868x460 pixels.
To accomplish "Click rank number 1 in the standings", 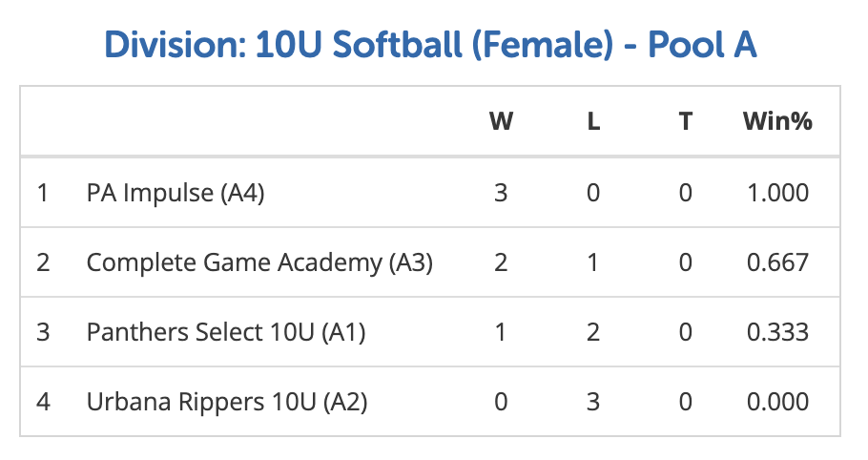I will [42, 193].
